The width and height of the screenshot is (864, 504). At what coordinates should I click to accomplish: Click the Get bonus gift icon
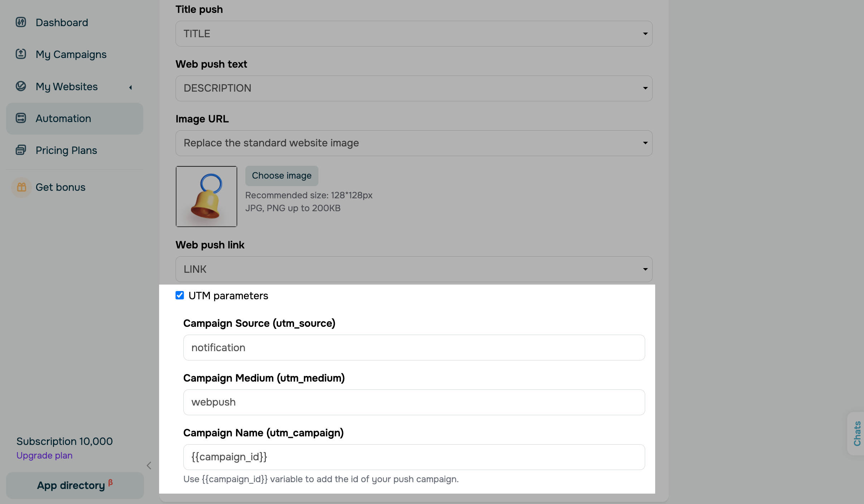click(x=21, y=187)
